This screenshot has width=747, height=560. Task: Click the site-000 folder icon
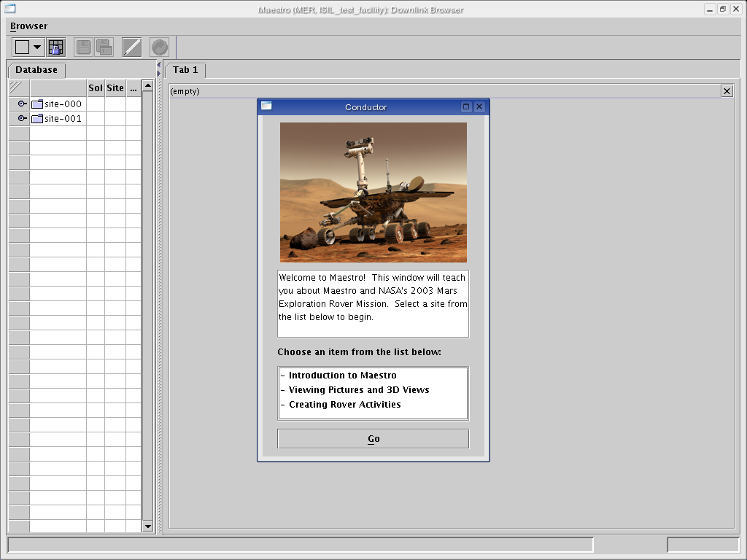(x=37, y=104)
